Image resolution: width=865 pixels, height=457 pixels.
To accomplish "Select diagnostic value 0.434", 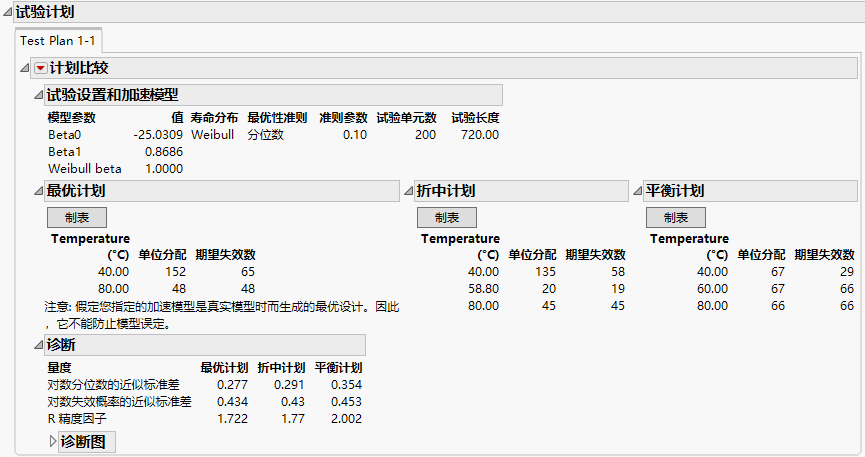I will tap(232, 402).
